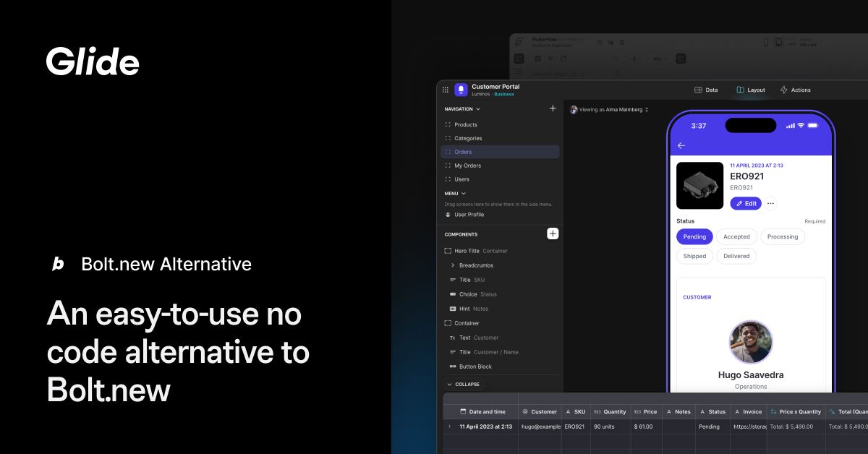Click the Notes column header
The height and width of the screenshot is (454, 868).
[678, 411]
